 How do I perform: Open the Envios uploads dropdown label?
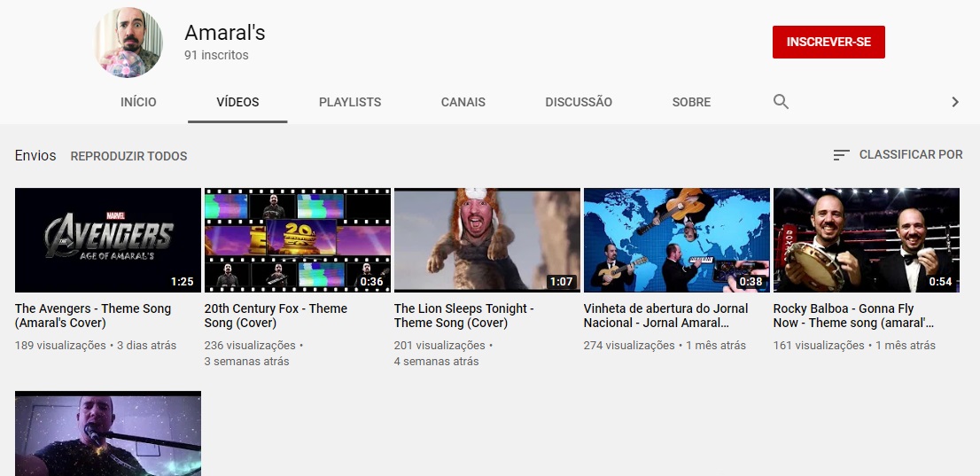[x=35, y=156]
